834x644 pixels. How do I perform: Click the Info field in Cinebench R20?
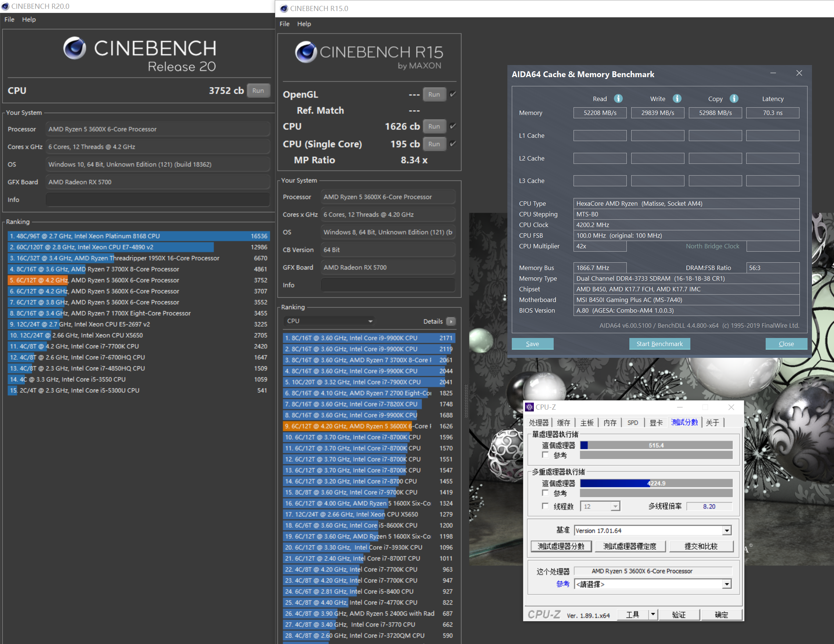coord(158,199)
